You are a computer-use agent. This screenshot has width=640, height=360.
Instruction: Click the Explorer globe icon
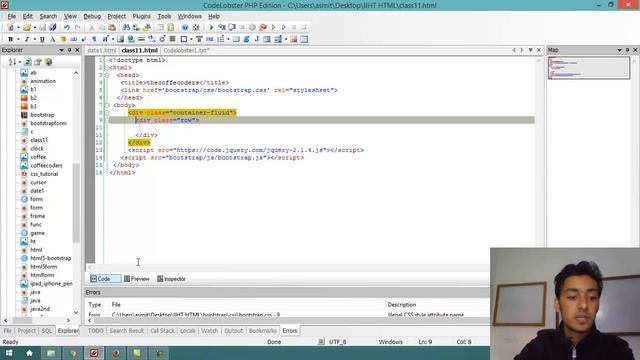point(48,62)
